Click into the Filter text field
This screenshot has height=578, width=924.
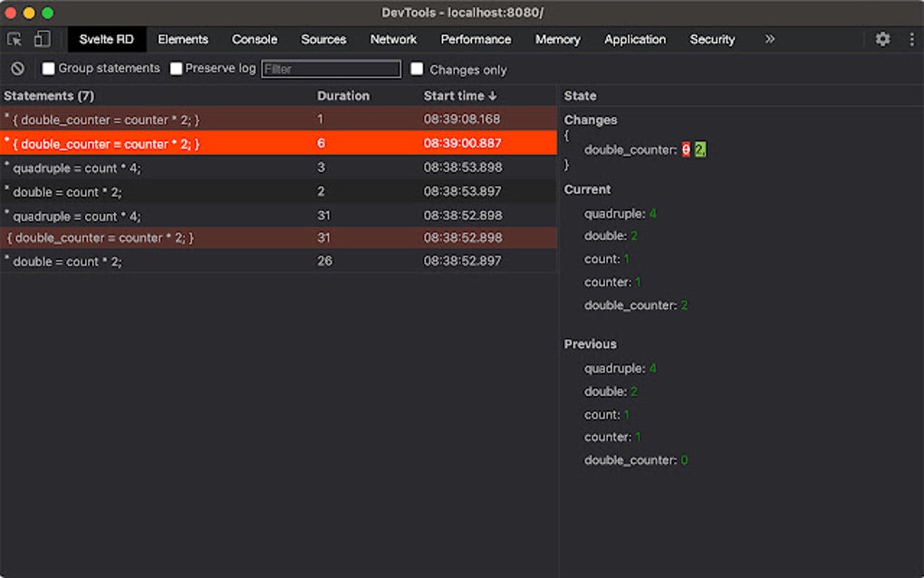(331, 69)
